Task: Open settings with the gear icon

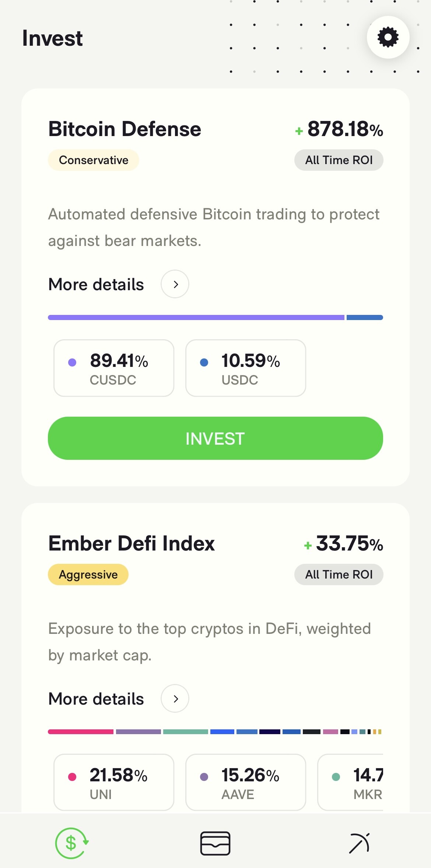Action: pos(388,37)
